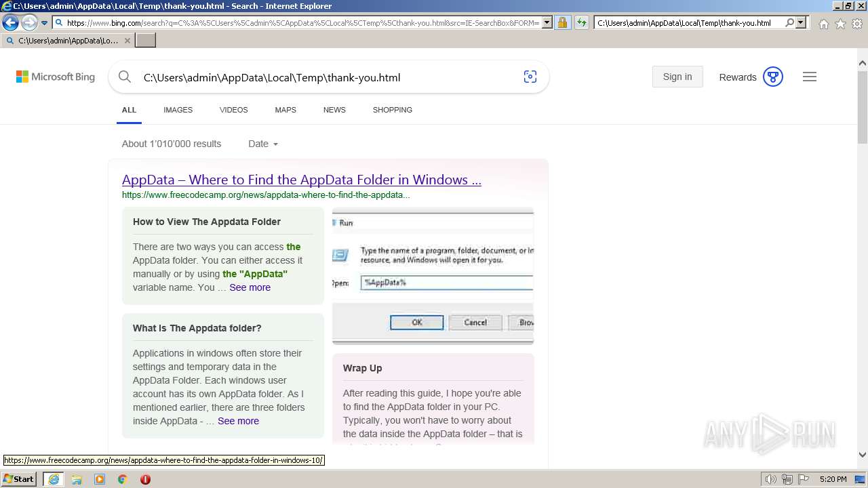Image resolution: width=868 pixels, height=488 pixels.
Task: Click the Action Center flag icon
Action: click(803, 479)
